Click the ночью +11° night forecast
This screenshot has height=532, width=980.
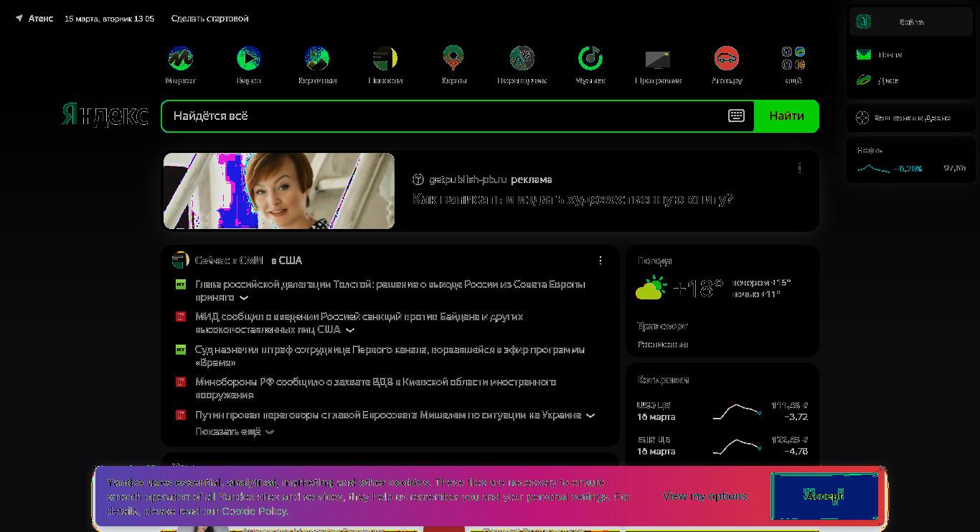click(x=756, y=294)
